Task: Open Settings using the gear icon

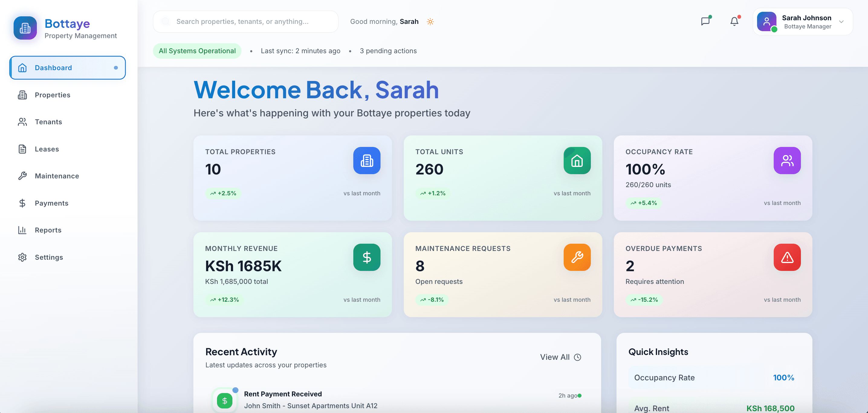Action: tap(22, 257)
